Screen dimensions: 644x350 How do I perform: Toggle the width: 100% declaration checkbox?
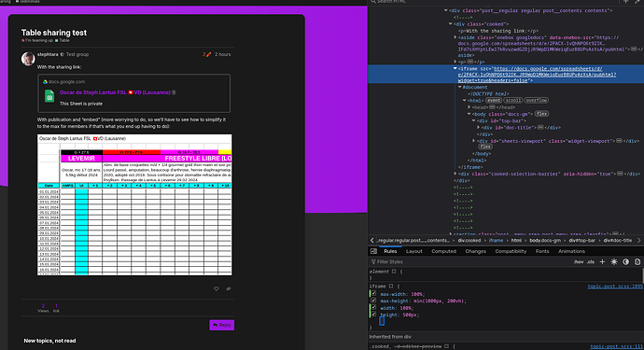pos(373,308)
